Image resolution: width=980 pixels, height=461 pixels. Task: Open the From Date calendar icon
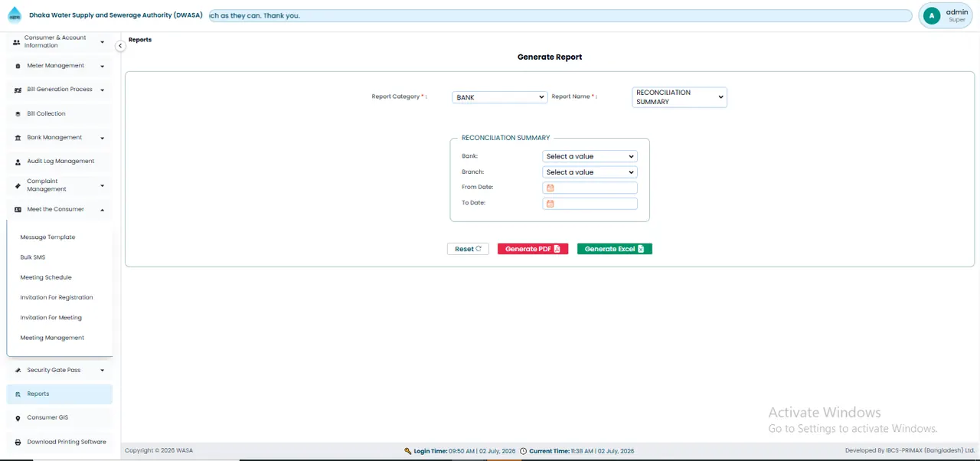[x=550, y=188]
